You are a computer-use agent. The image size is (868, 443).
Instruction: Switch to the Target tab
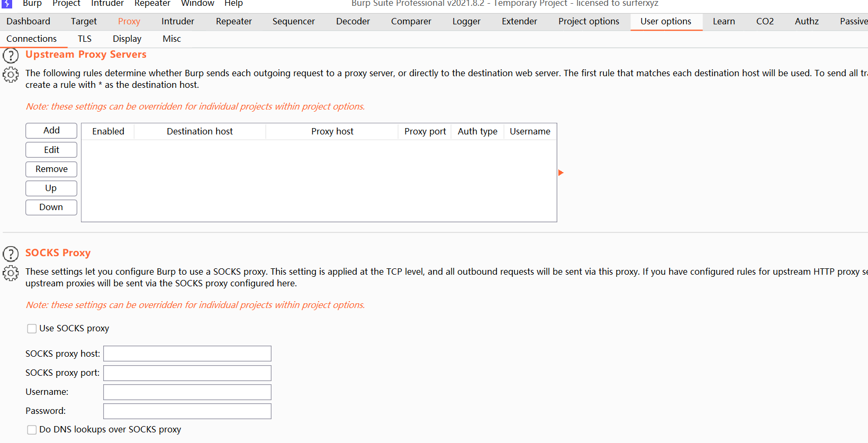point(84,21)
